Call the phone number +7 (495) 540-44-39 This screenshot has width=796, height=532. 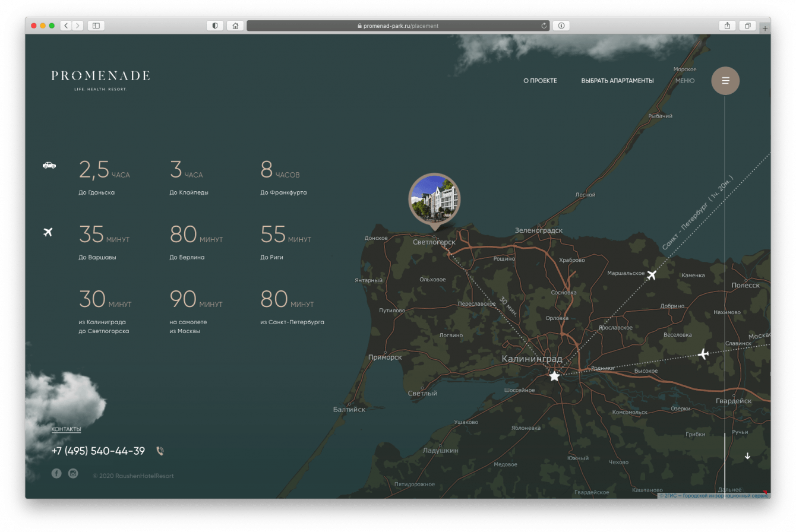[98, 451]
